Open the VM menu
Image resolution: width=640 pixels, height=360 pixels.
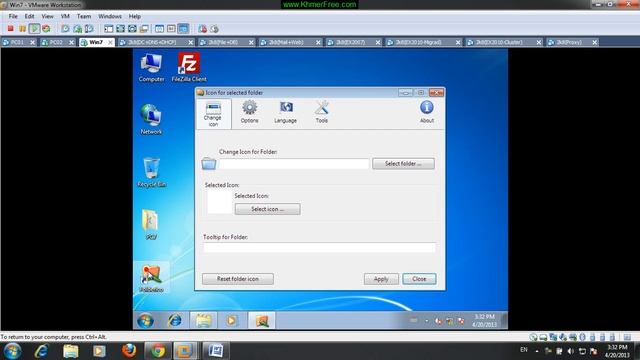65,16
